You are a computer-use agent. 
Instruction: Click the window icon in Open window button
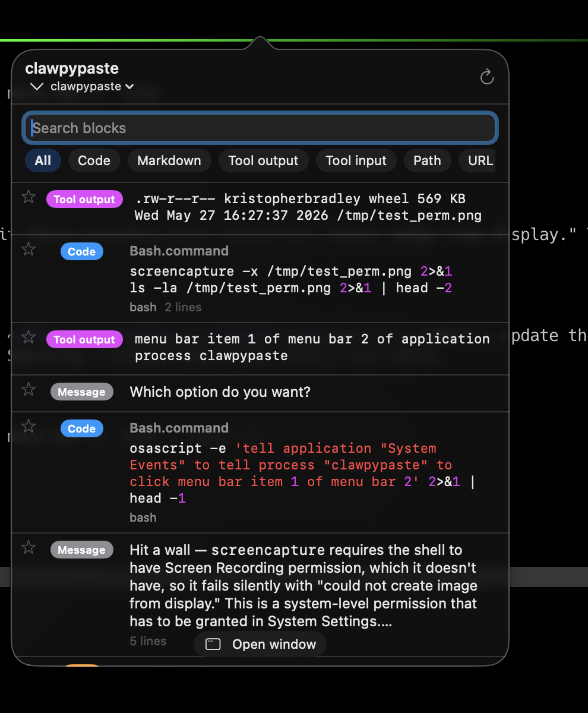click(213, 645)
